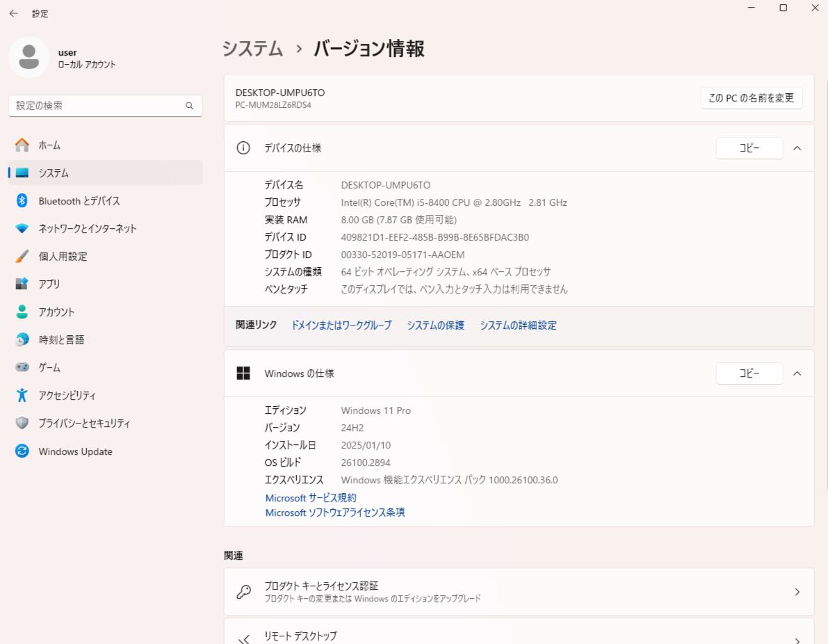Select アプリ in the sidebar
The image size is (828, 644).
[x=106, y=284]
